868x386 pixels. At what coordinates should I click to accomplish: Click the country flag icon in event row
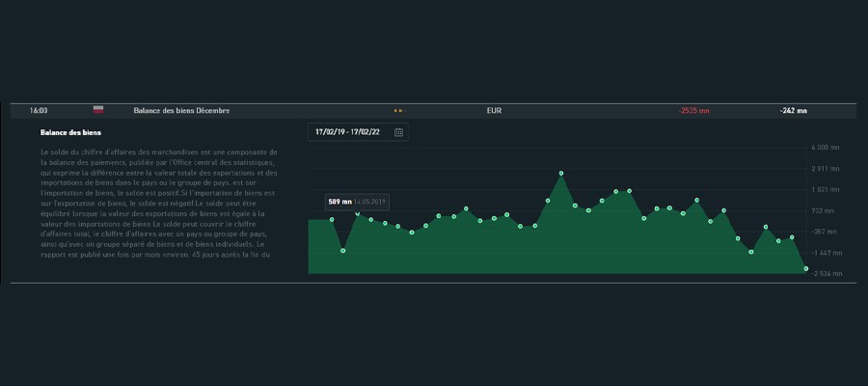click(98, 110)
